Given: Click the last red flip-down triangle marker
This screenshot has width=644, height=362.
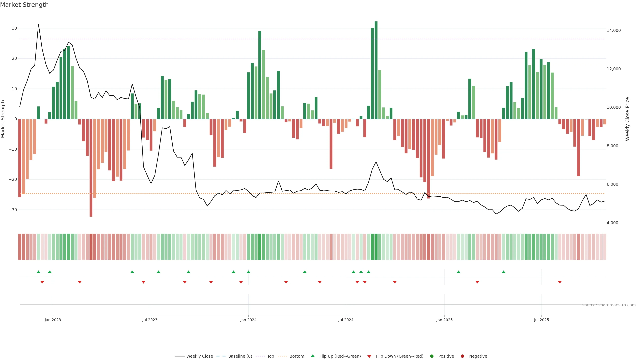Looking at the screenshot, I should coord(560,282).
